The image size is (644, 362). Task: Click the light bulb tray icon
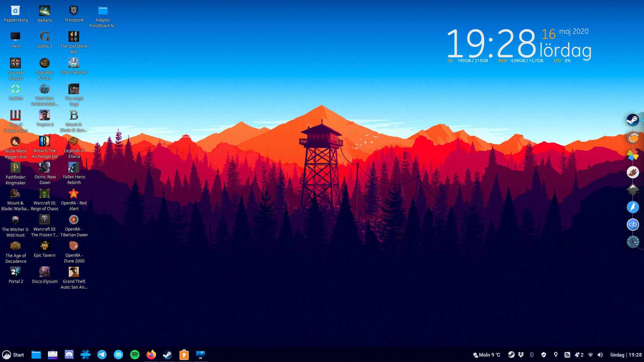click(x=556, y=355)
